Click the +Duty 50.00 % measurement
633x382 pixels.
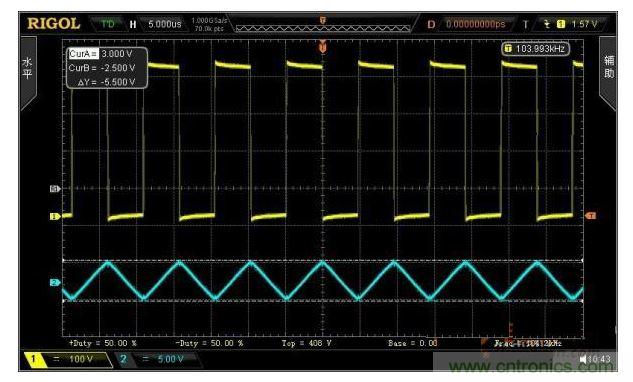[x=103, y=343]
